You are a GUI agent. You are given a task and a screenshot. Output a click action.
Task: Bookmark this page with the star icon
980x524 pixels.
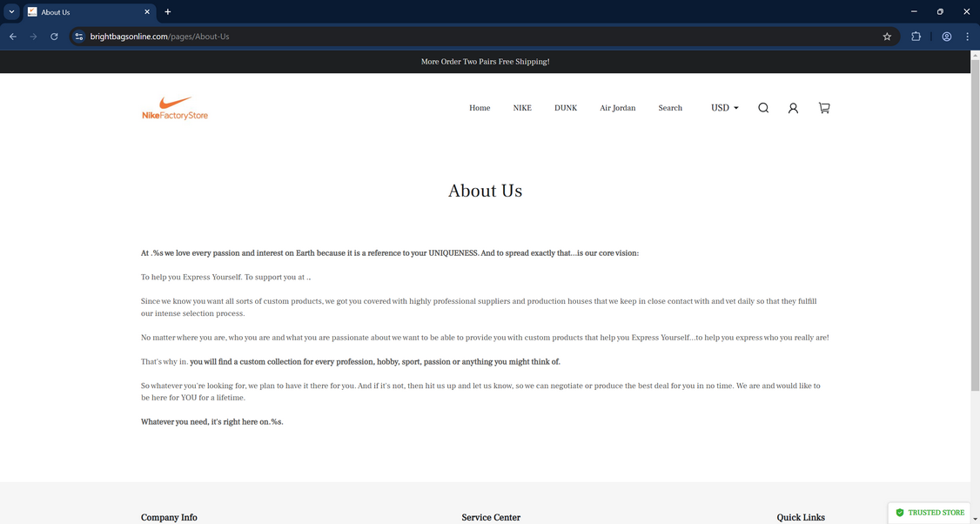887,37
